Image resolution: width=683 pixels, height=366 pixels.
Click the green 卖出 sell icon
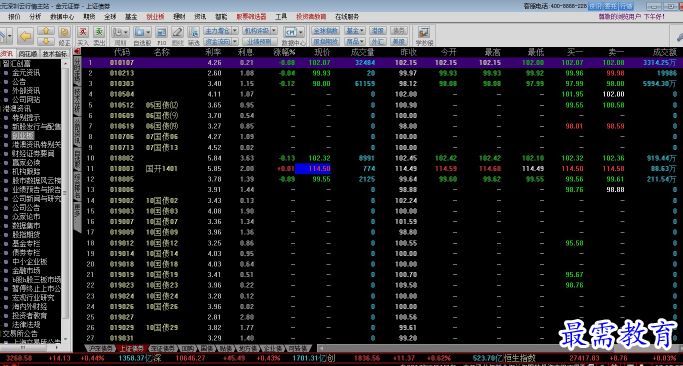click(x=99, y=32)
